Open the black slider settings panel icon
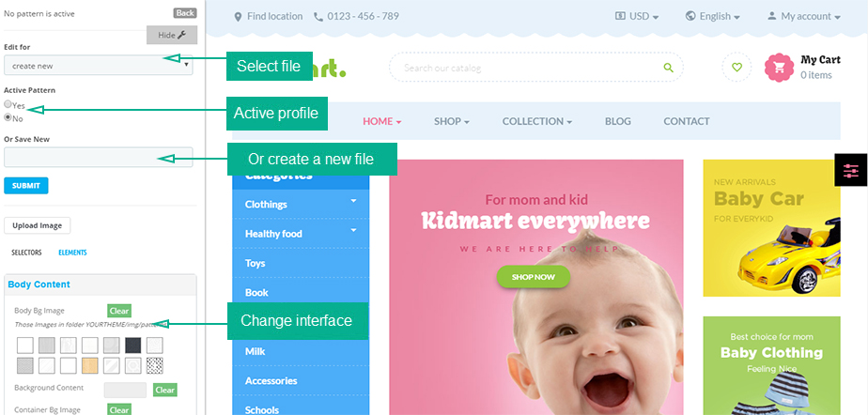 pyautogui.click(x=851, y=171)
